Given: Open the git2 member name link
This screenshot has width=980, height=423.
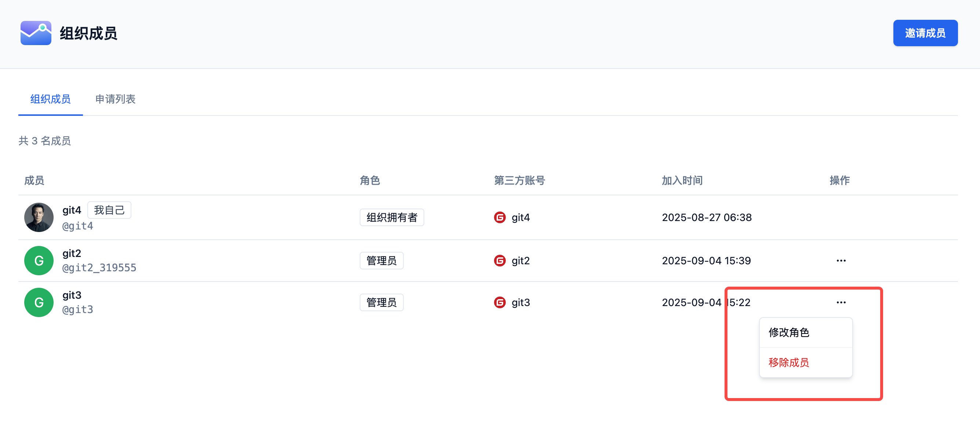Looking at the screenshot, I should pyautogui.click(x=72, y=254).
